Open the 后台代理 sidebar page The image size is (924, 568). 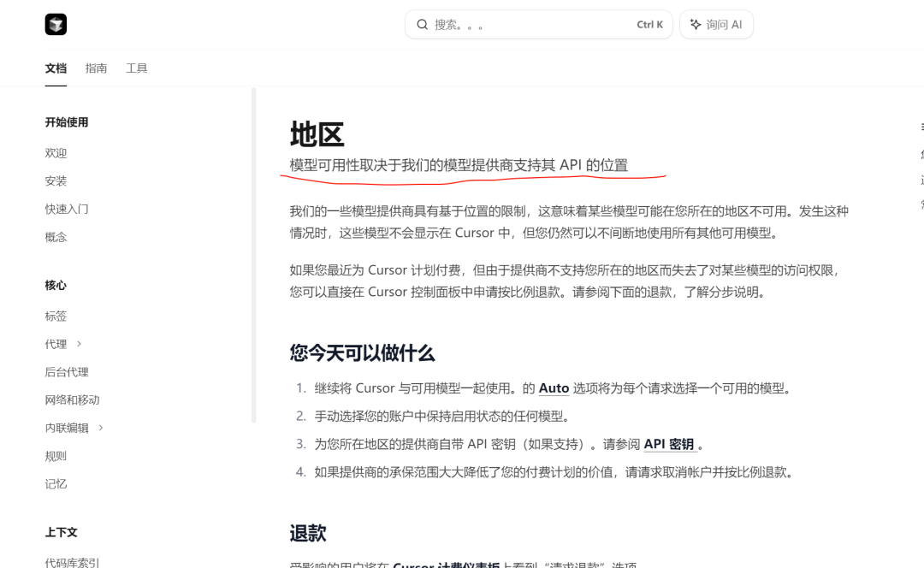pyautogui.click(x=67, y=372)
